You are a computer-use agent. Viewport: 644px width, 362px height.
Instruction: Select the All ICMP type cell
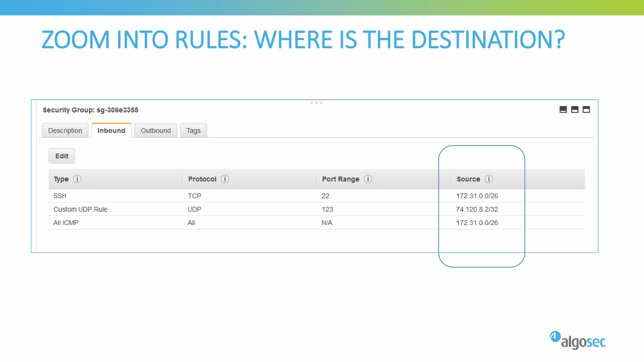coord(66,223)
